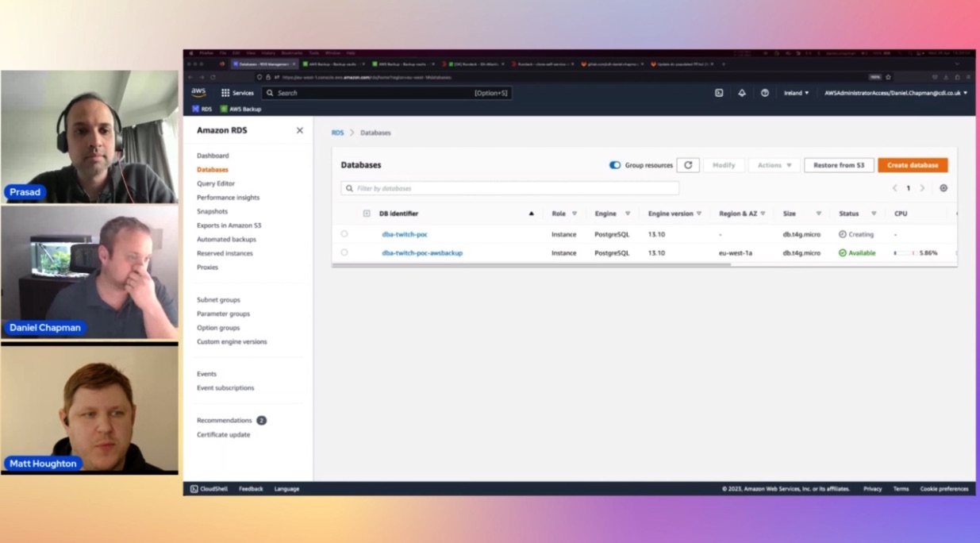Viewport: 980px width, 543px height.
Task: Click the CloudShell icon in the footer
Action: 194,489
